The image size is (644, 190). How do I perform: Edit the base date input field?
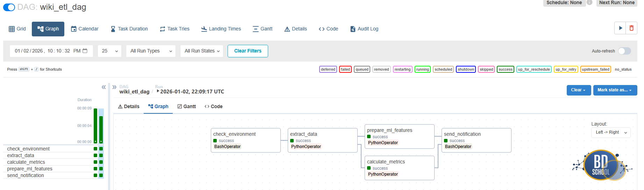click(x=51, y=51)
